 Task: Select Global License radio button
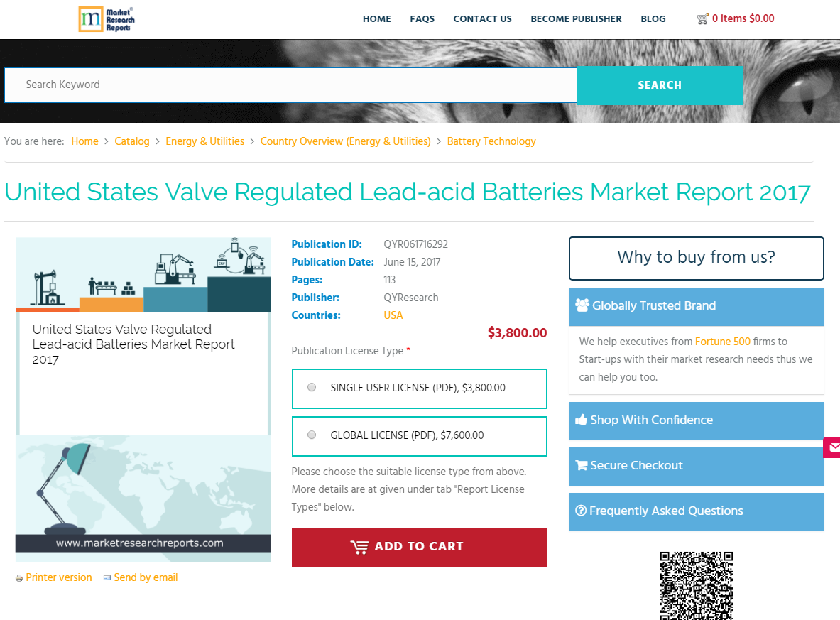point(312,435)
